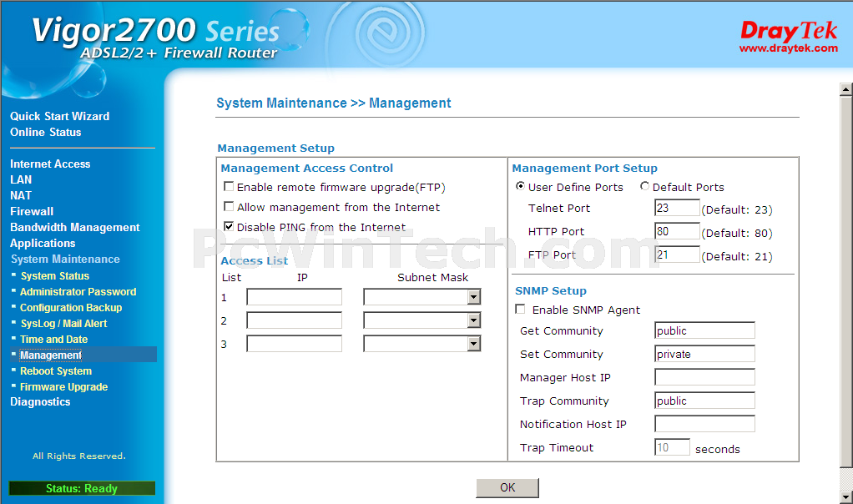Edit the Get Community field

tap(705, 330)
